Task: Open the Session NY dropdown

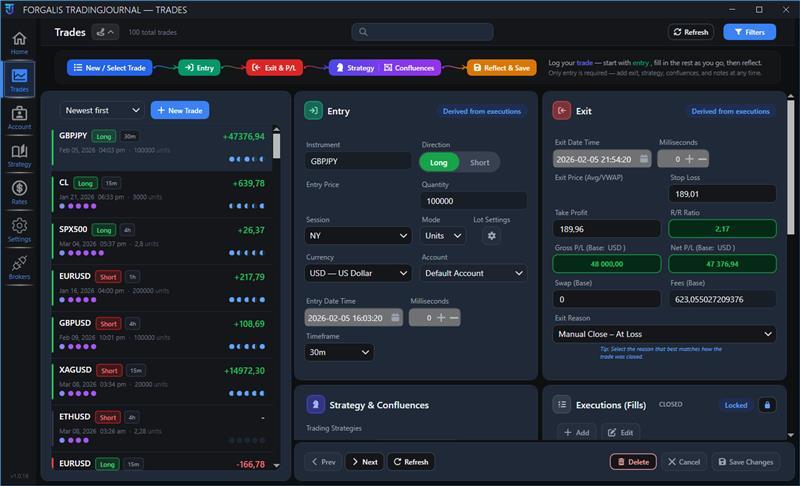Action: click(x=358, y=236)
